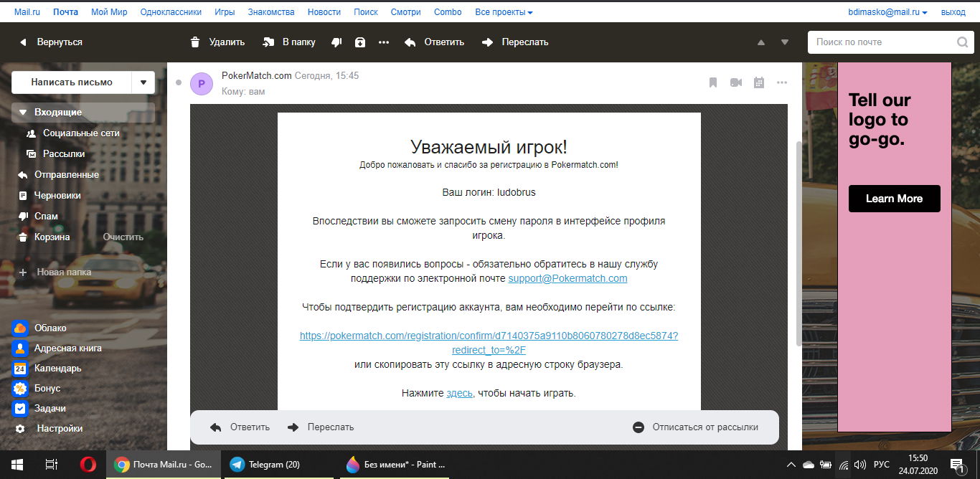The height and width of the screenshot is (479, 980).
Task: Open the calendar event icon in header
Action: (x=759, y=82)
